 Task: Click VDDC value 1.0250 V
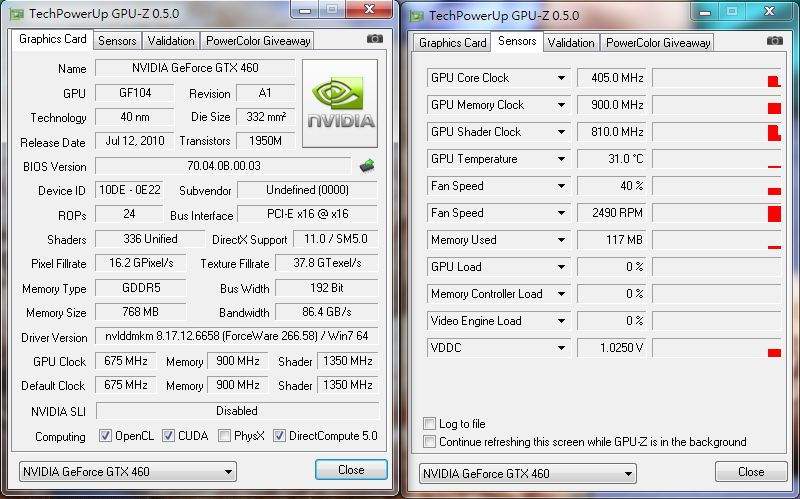611,348
